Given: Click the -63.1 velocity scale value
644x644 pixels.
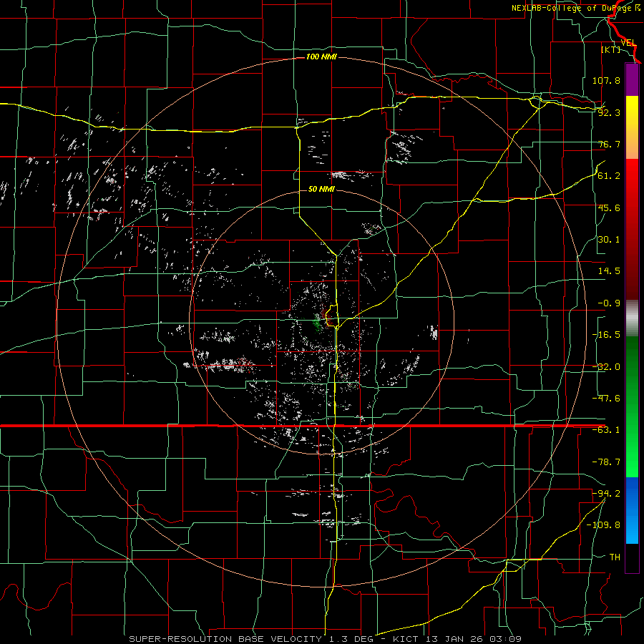Looking at the screenshot, I should pyautogui.click(x=606, y=430).
